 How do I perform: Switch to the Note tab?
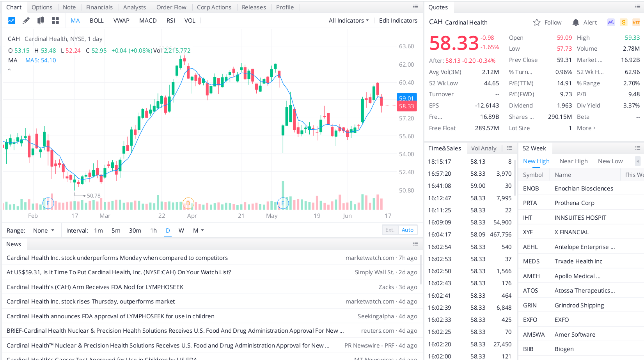[69, 7]
